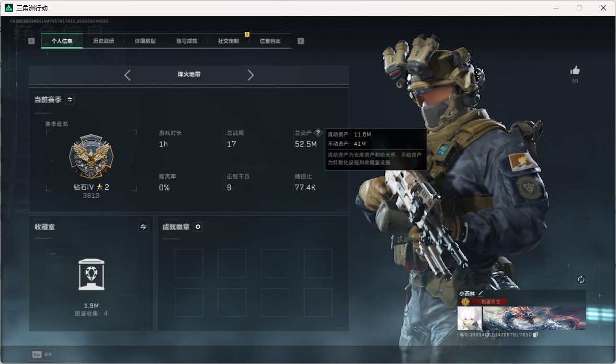This screenshot has height=364, width=616.
Task: Copy the player ID number
Action: coord(534,335)
